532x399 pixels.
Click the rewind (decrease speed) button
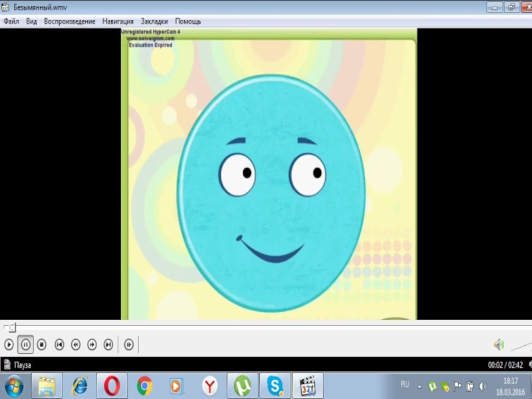tap(76, 344)
